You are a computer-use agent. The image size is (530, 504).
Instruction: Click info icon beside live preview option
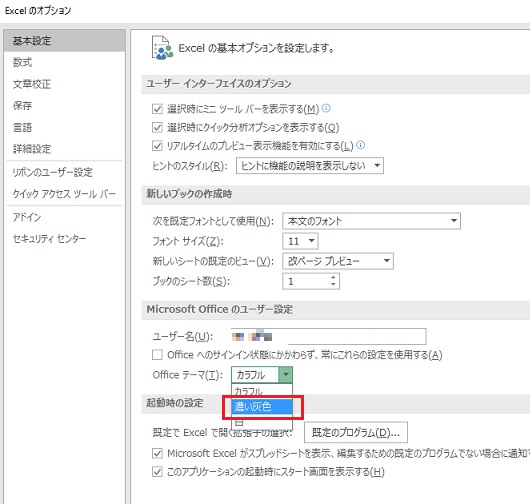361,145
